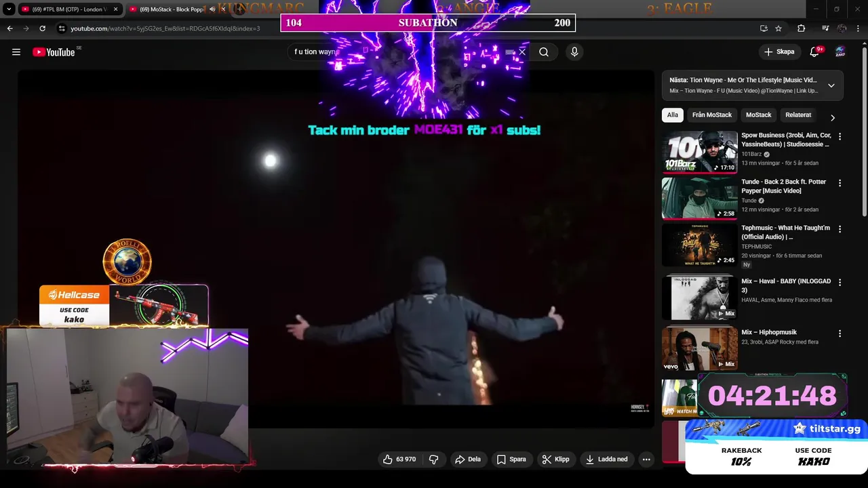The height and width of the screenshot is (488, 868).
Task: Open options menu for Tunde video
Action: point(840,183)
